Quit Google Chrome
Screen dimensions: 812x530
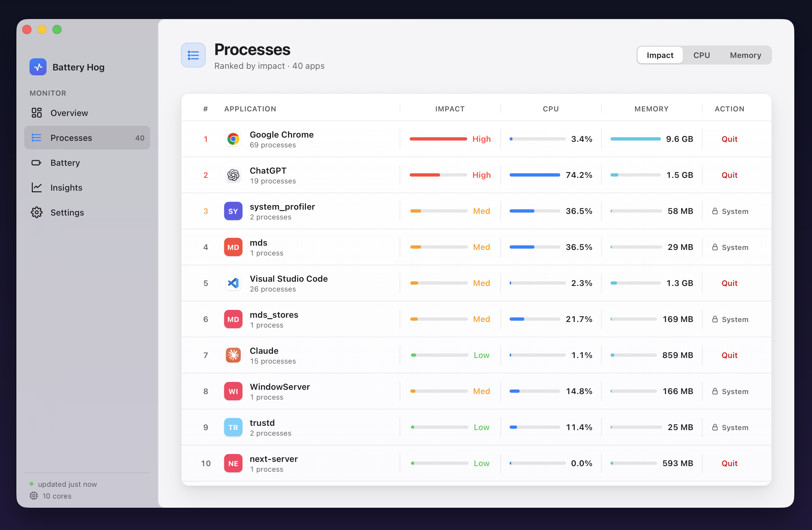pos(729,139)
